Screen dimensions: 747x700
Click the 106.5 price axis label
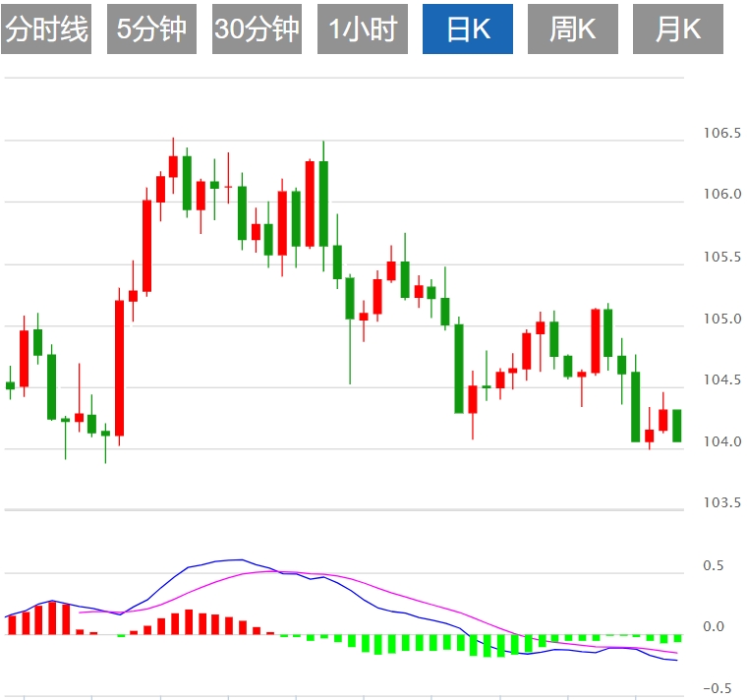[x=722, y=133]
